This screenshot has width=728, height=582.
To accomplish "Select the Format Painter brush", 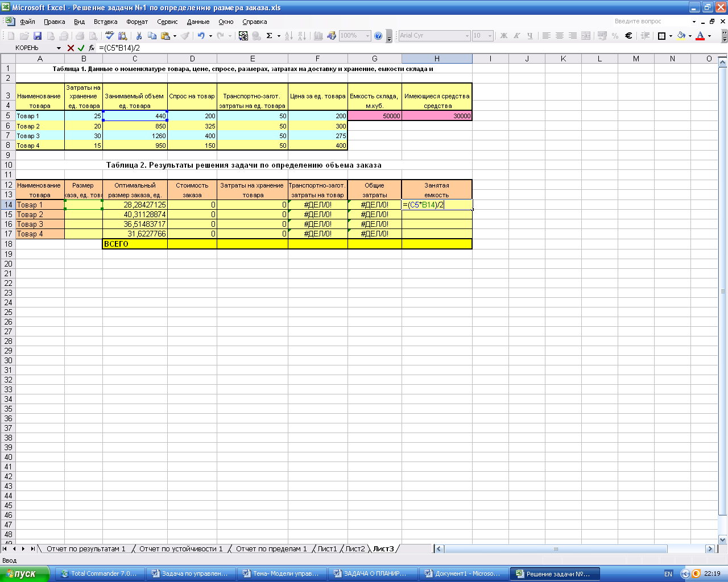I will 185,35.
